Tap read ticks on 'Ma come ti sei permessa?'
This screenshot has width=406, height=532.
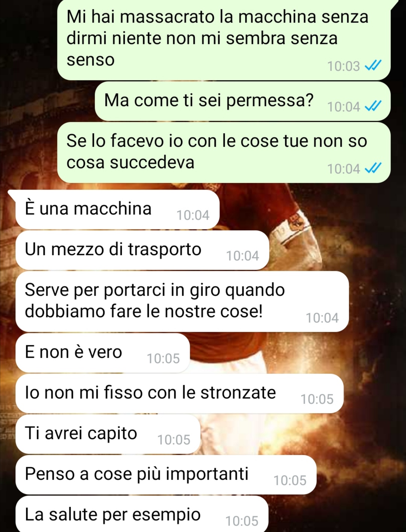tap(373, 106)
